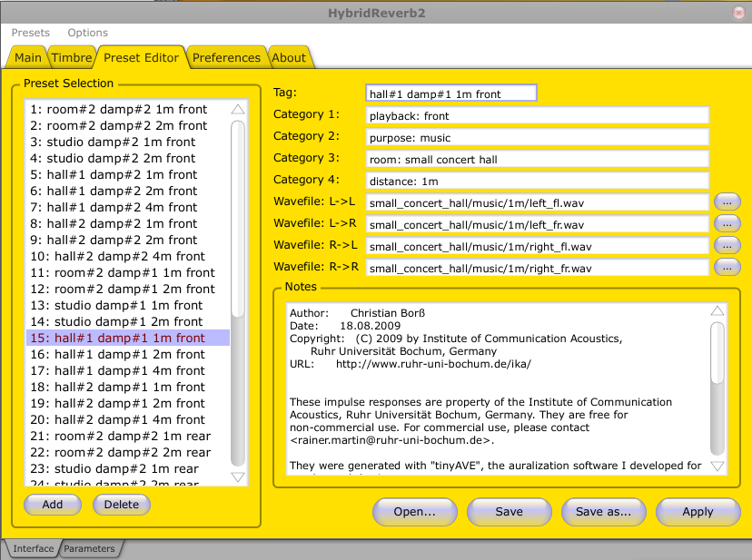Click the Notes scroll up arrow
This screenshot has width=752, height=560.
coord(717,310)
